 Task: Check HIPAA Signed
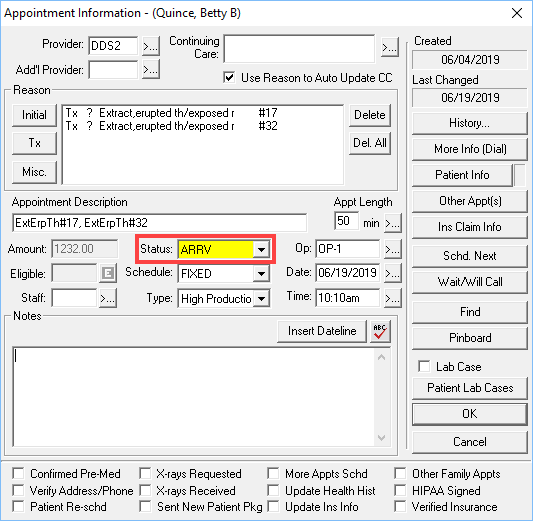(x=400, y=490)
